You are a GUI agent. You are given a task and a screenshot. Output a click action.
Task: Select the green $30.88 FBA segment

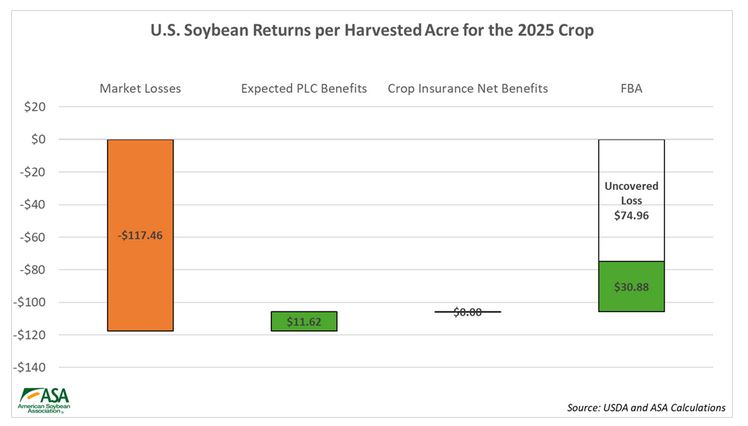631,287
